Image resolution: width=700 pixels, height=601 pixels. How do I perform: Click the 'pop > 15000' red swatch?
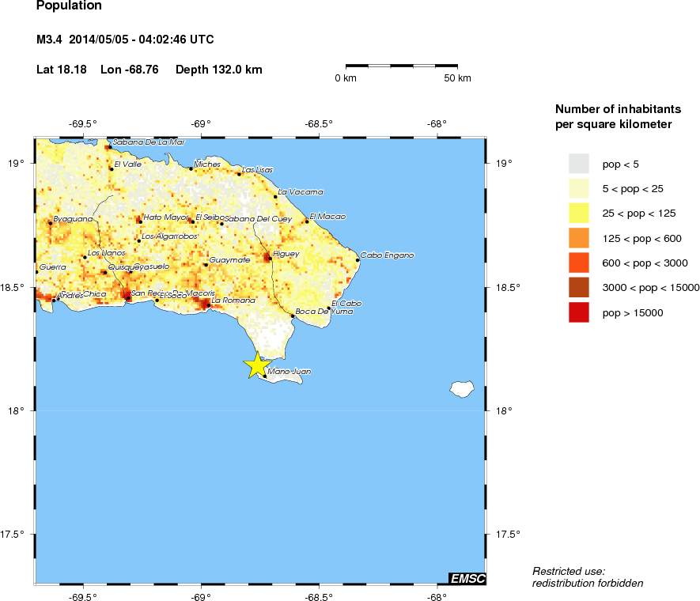[579, 313]
